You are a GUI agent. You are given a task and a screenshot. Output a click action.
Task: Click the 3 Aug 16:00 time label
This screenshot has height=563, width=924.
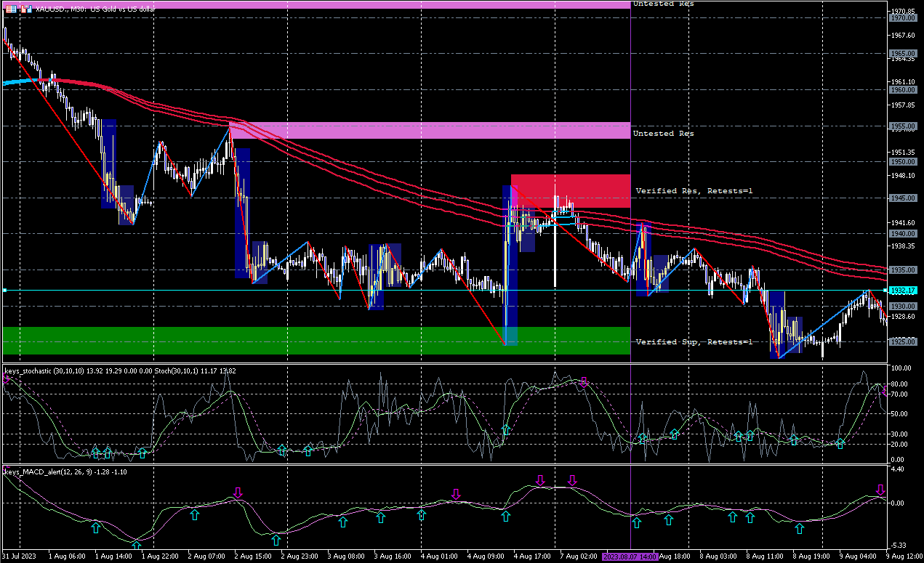click(x=393, y=556)
